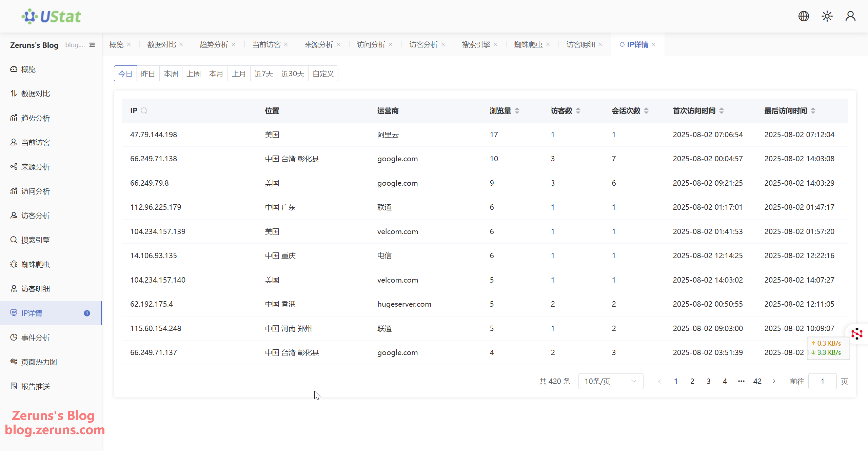This screenshot has width=868, height=451.
Task: Close the 数据对比 tab
Action: (x=181, y=45)
